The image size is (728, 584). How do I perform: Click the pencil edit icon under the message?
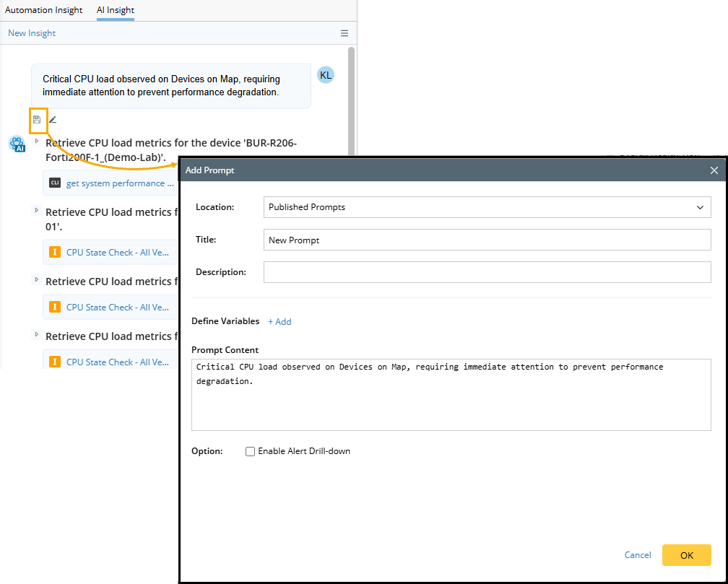click(53, 120)
